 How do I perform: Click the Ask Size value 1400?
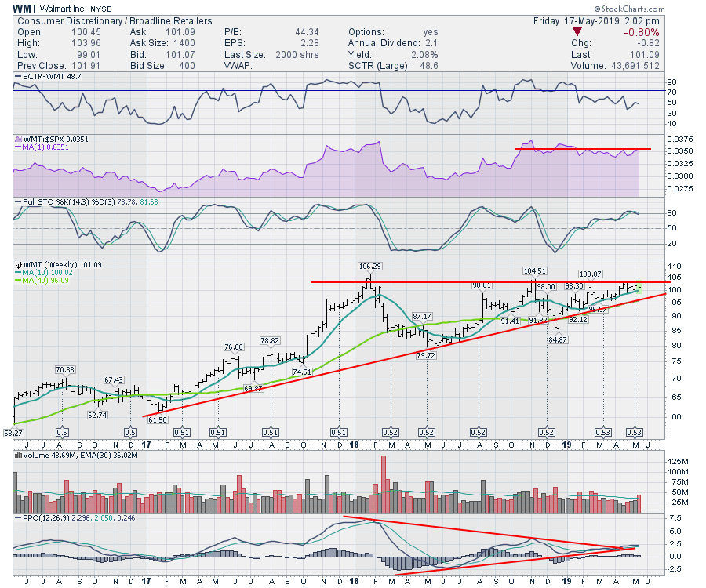(184, 43)
